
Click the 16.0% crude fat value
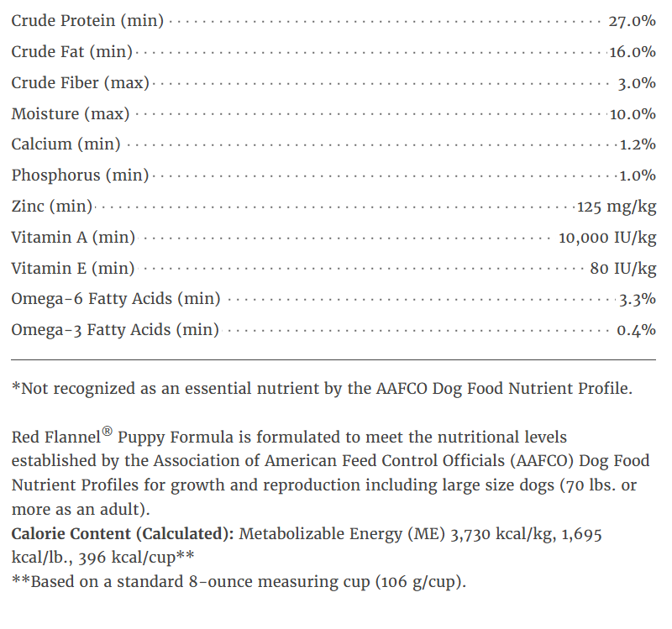click(632, 52)
